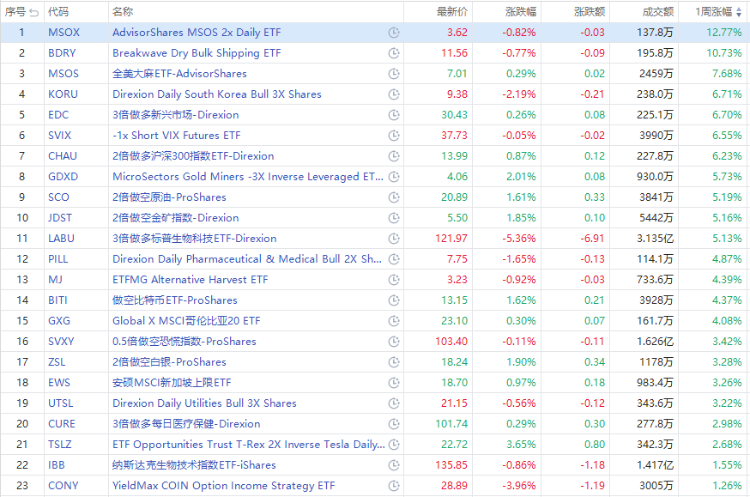Viewport: 750px width, 497px height.
Task: Open the TSLZ ticker code link
Action: (60, 444)
